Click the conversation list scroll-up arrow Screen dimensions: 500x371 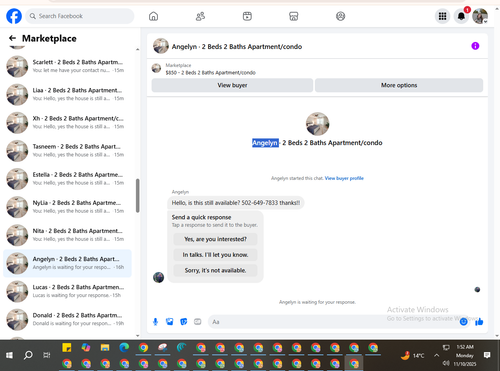137,50
